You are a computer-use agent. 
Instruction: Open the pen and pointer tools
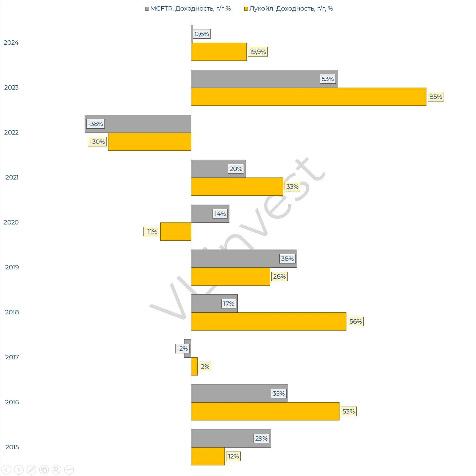pyautogui.click(x=31, y=469)
